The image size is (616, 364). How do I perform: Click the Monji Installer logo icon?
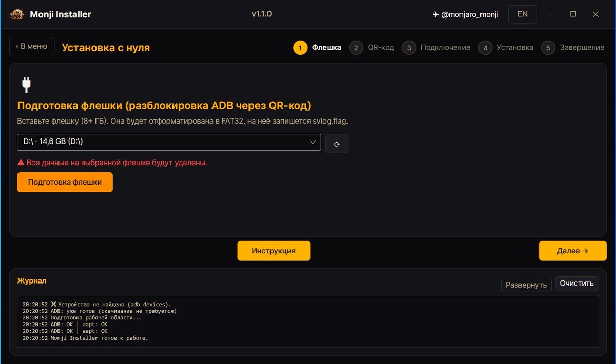point(17,14)
